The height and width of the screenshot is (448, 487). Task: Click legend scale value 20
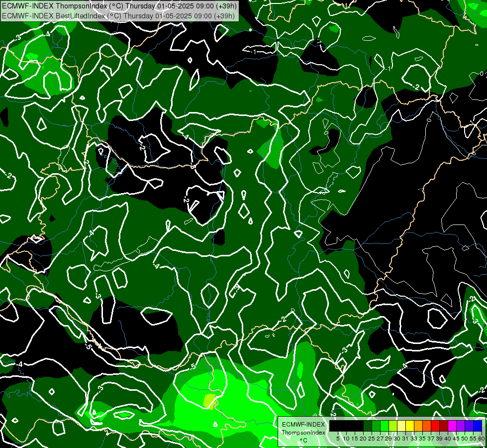(x=363, y=439)
